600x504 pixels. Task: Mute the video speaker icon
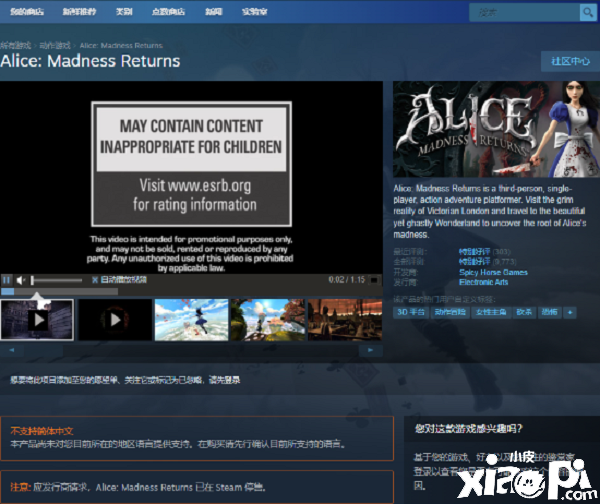pos(20,281)
